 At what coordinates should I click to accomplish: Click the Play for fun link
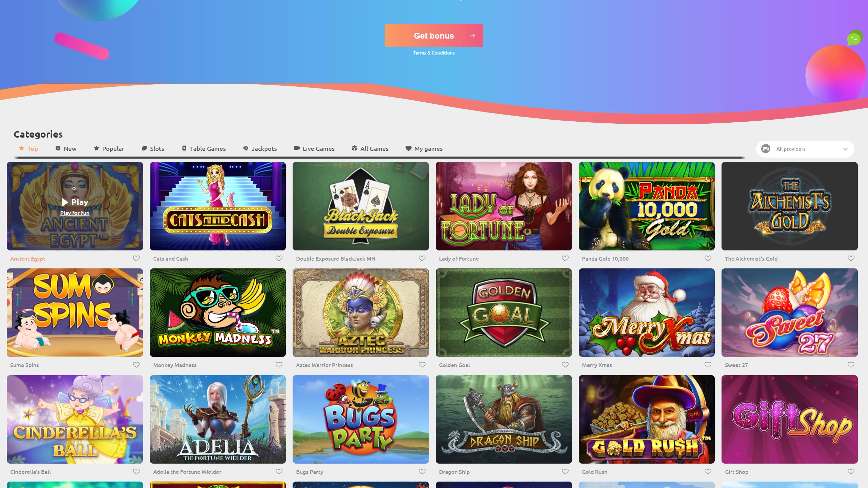(75, 213)
